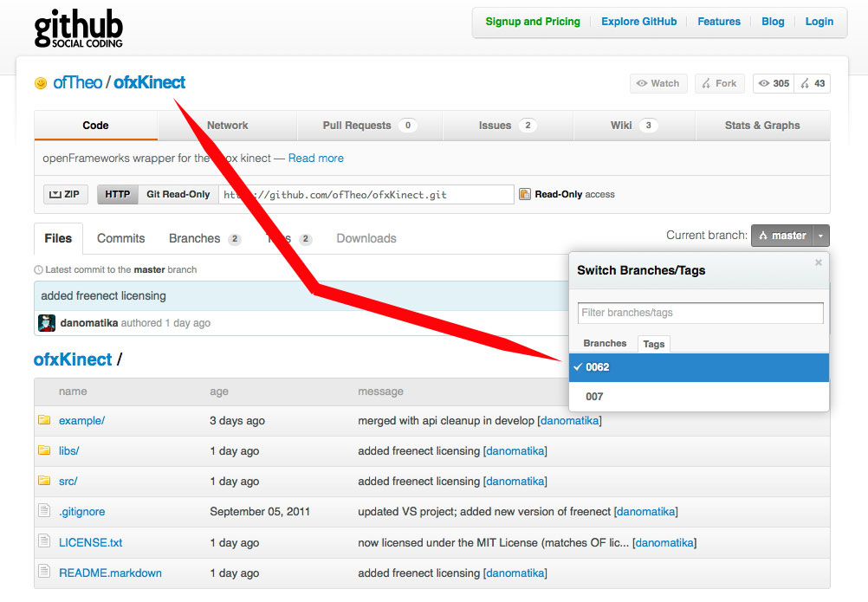Viewport: 868px width, 602px height.
Task: Watch the ofxKinect repository
Action: click(x=658, y=83)
